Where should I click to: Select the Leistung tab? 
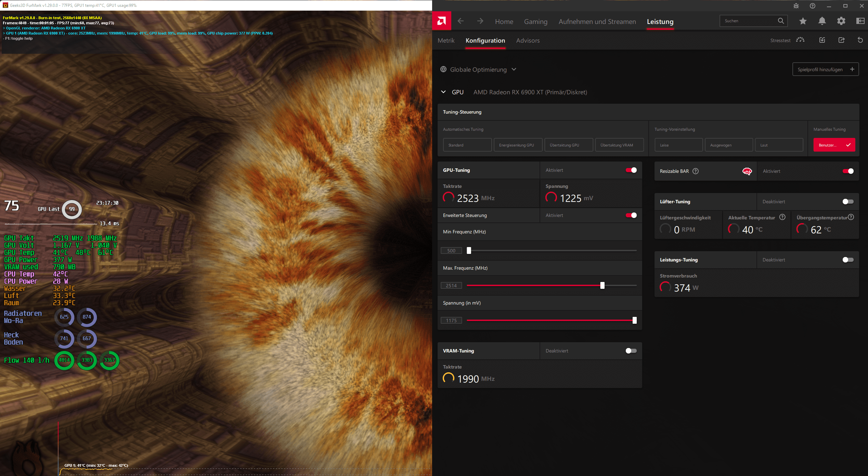point(660,22)
